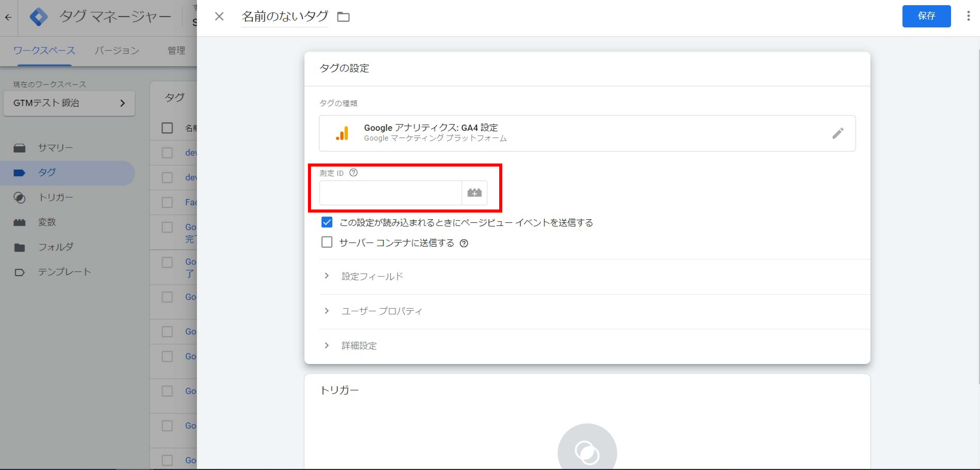Click the Tag Manager logo
980x470 pixels.
(38, 17)
